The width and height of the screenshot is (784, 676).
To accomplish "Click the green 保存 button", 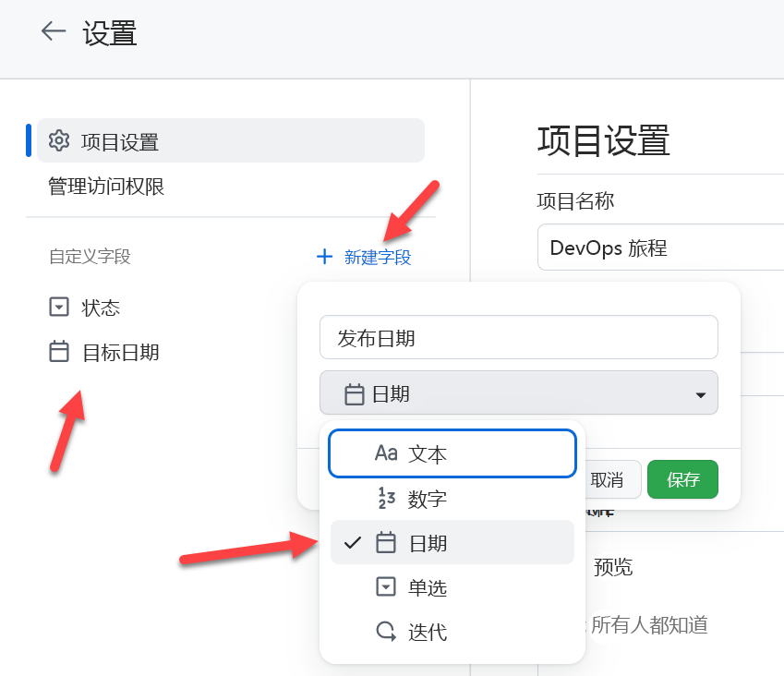I will [682, 479].
